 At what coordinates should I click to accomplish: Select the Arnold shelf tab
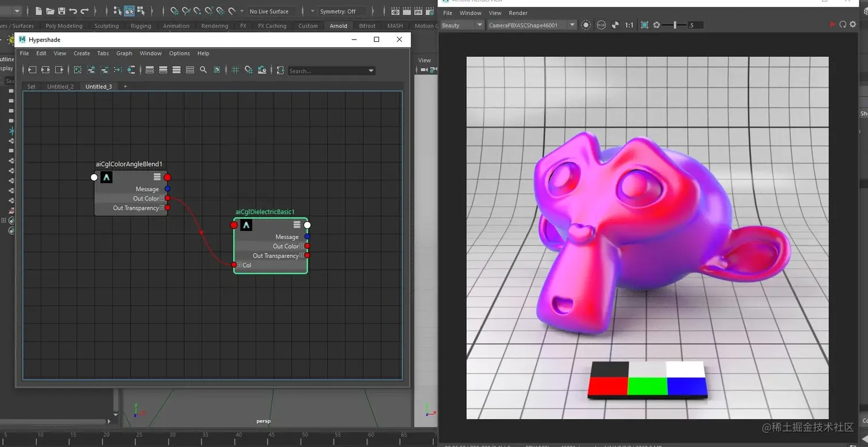(338, 26)
